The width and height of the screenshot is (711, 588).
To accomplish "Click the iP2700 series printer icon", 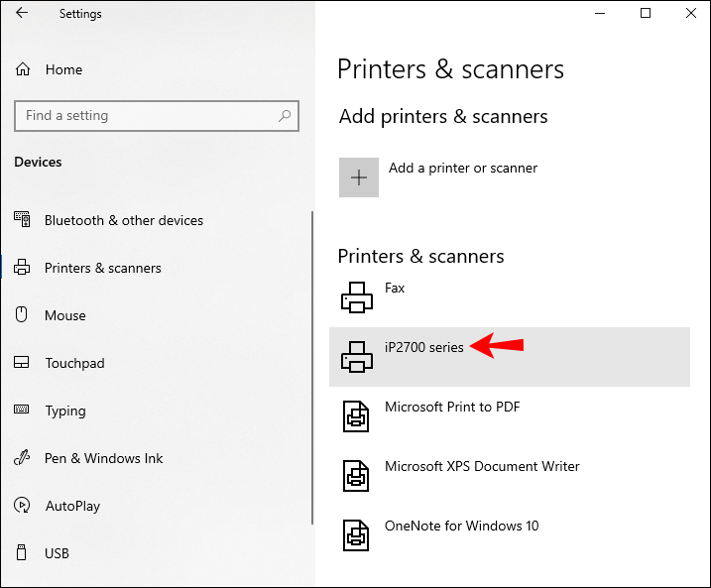I will click(357, 356).
